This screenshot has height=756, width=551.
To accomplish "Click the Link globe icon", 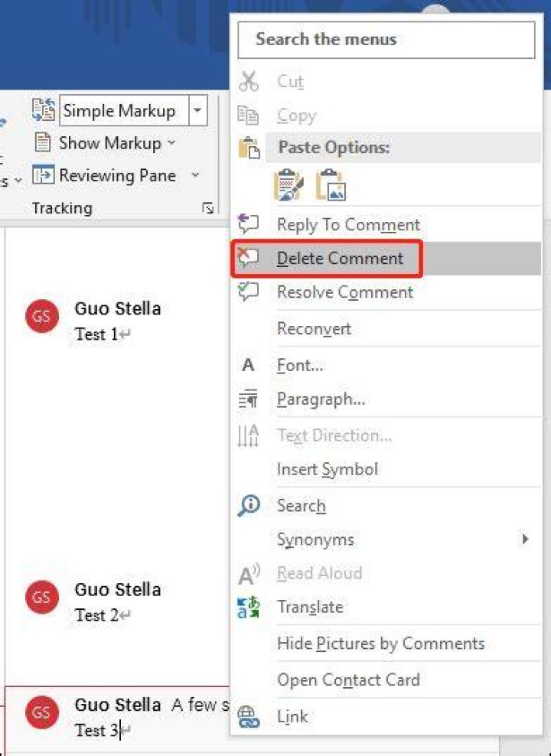I will point(249,717).
